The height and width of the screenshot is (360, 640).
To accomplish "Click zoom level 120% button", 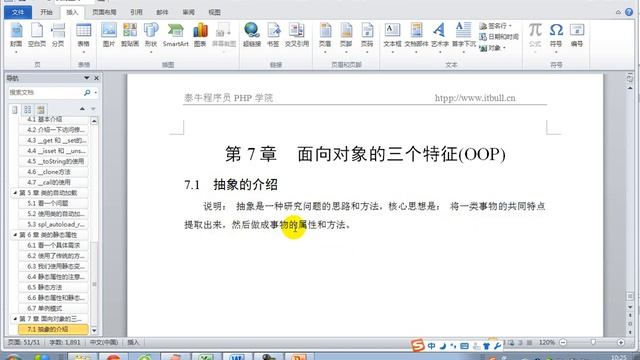I will pos(546,342).
